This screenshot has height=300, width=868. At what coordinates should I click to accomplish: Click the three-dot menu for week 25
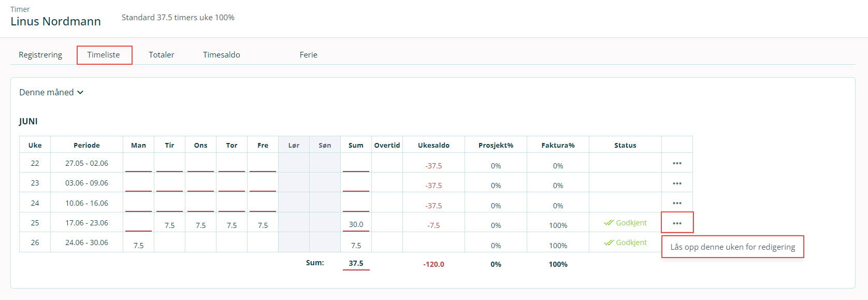pos(676,223)
